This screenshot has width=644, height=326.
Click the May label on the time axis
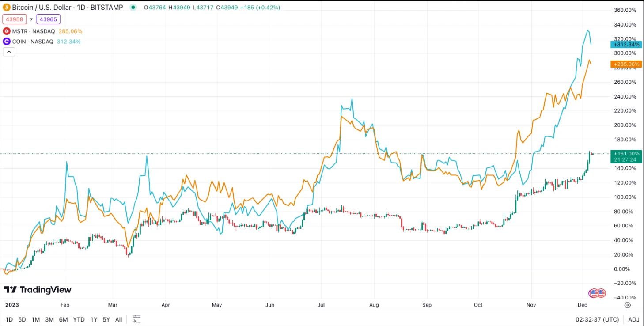click(x=216, y=305)
